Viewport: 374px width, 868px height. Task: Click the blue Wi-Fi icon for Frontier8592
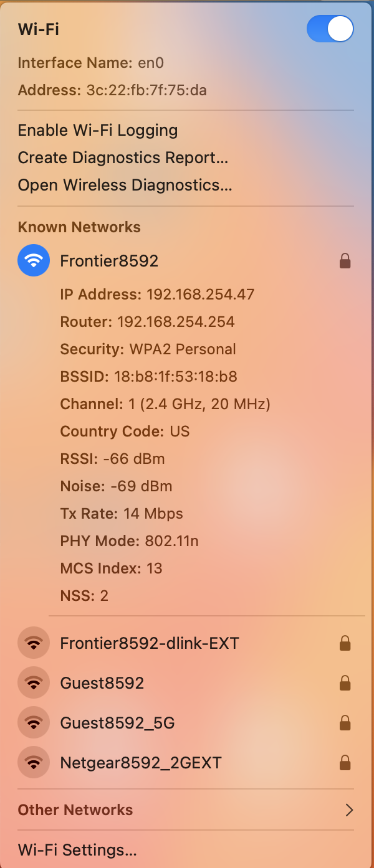click(x=34, y=260)
